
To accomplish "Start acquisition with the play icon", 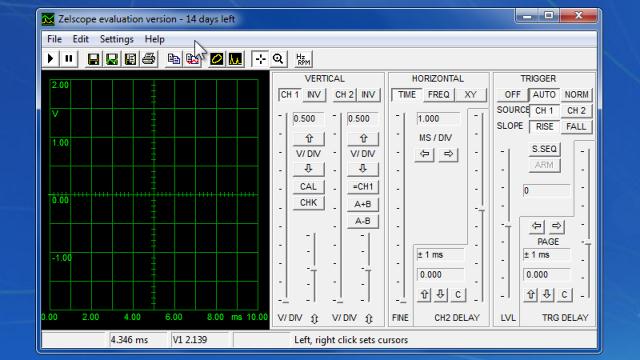I will [51, 59].
